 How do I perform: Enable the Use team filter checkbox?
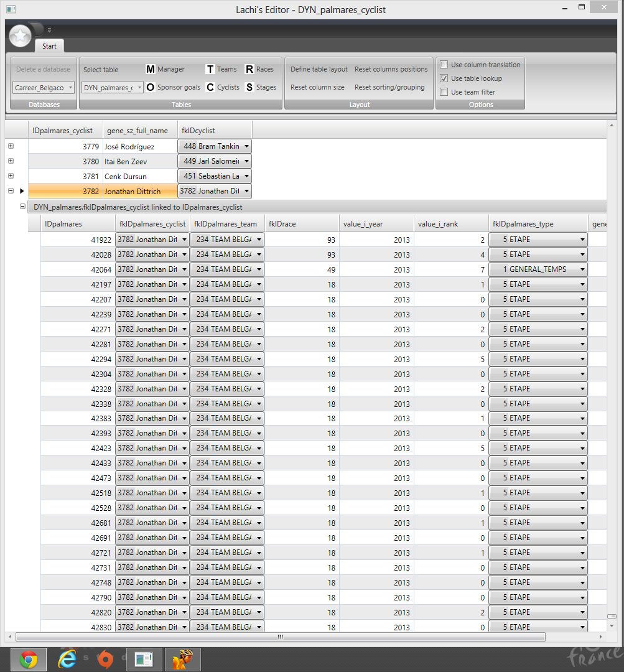[x=444, y=92]
